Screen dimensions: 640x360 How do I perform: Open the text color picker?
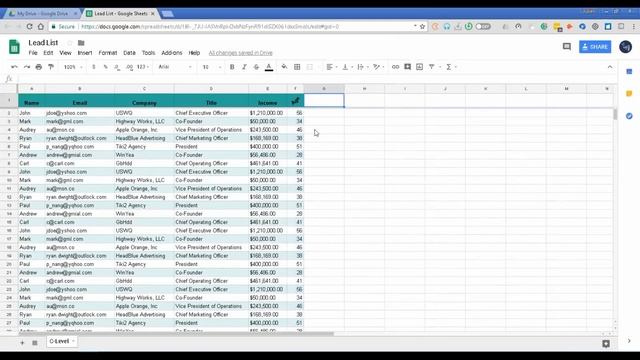coord(269,67)
